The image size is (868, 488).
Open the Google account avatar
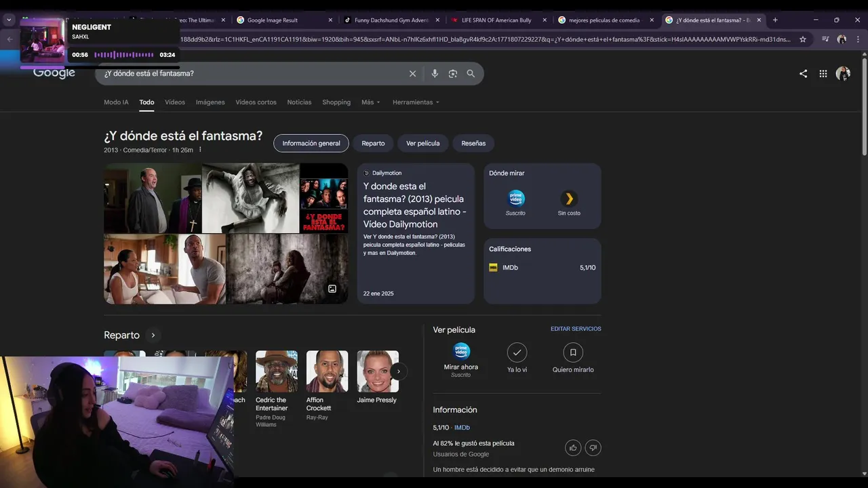click(843, 73)
